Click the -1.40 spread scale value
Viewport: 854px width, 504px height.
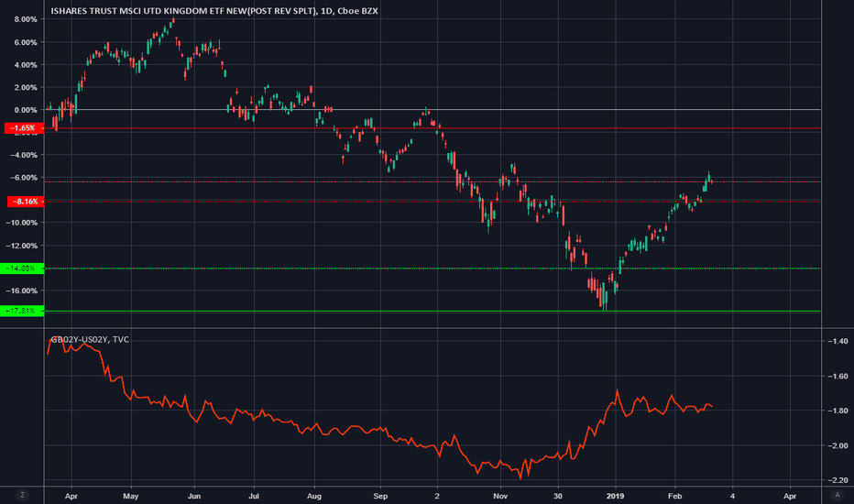[838, 341]
